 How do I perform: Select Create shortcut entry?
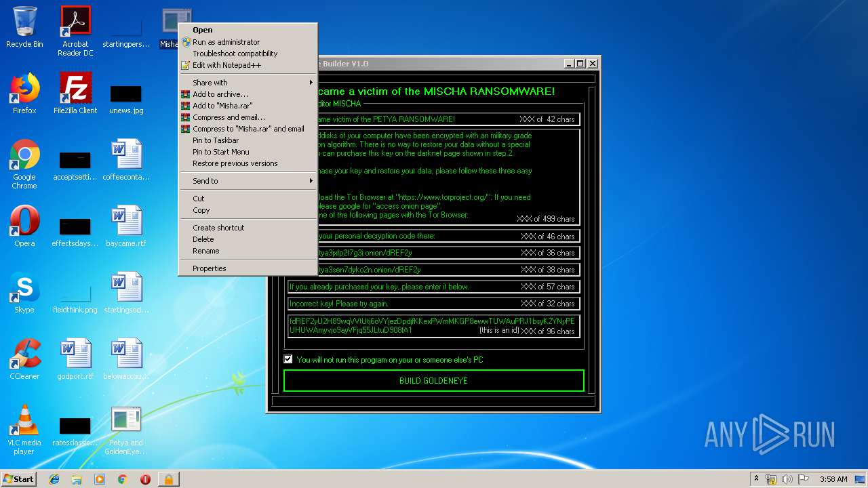click(248, 228)
